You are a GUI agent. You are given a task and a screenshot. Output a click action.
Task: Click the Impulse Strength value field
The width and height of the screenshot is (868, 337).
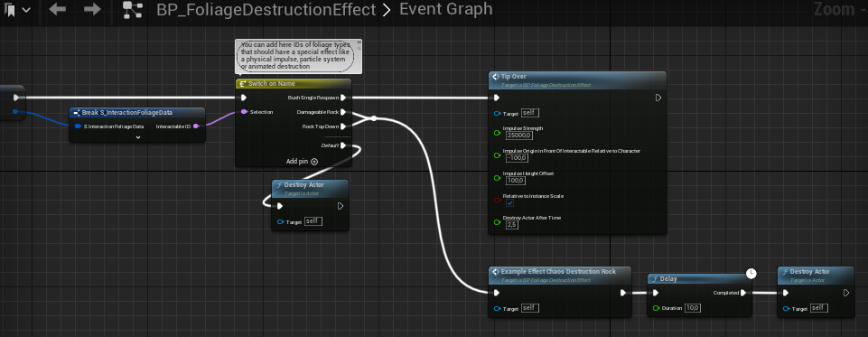point(519,136)
